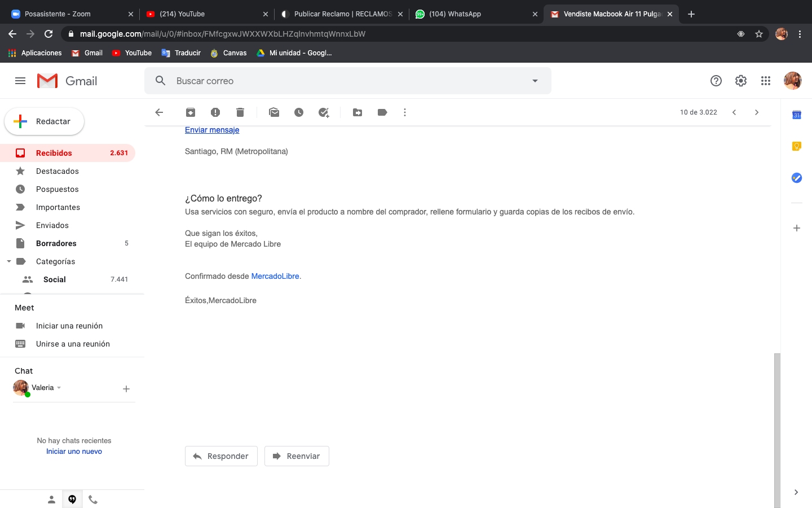Viewport: 812px width, 508px height.
Task: Open Canvas bookmark
Action: tap(228, 53)
